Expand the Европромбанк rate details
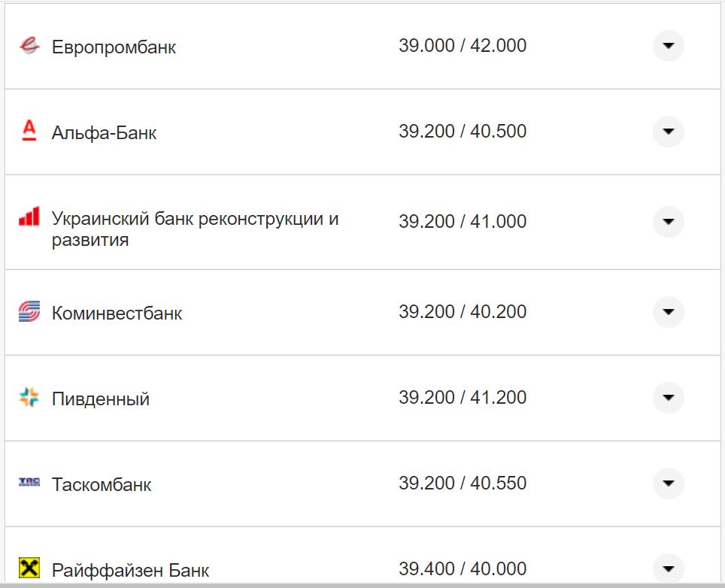Viewport: 725px width, 588px height. point(668,46)
